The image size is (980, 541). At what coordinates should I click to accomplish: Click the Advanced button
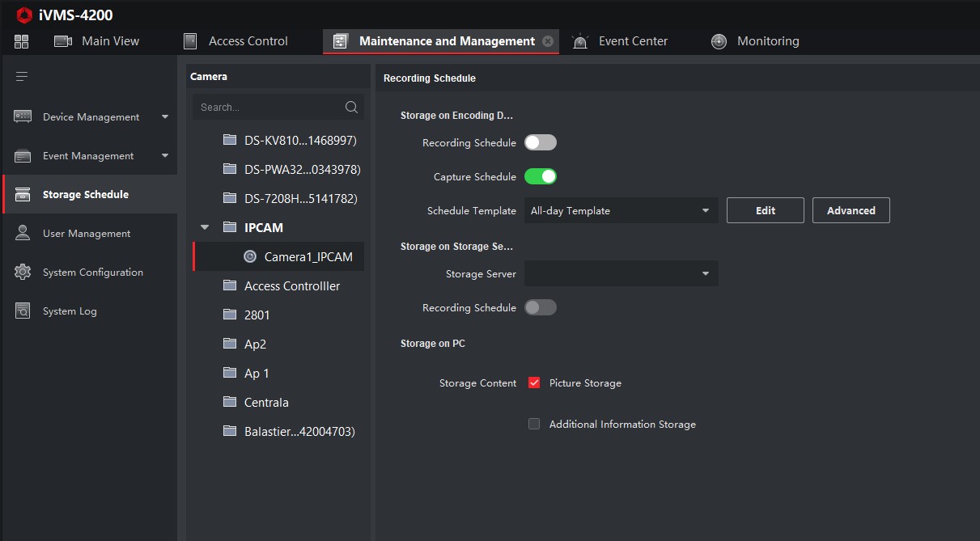point(851,211)
